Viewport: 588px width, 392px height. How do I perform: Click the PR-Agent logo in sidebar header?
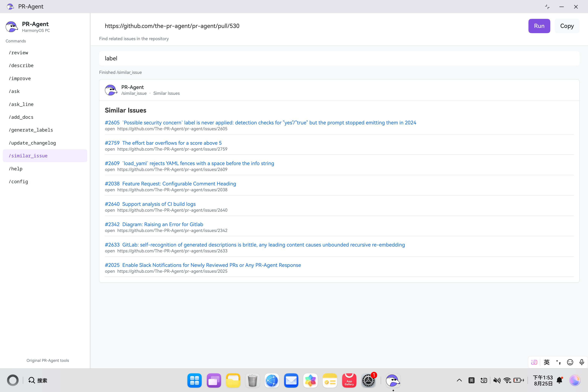(x=12, y=27)
